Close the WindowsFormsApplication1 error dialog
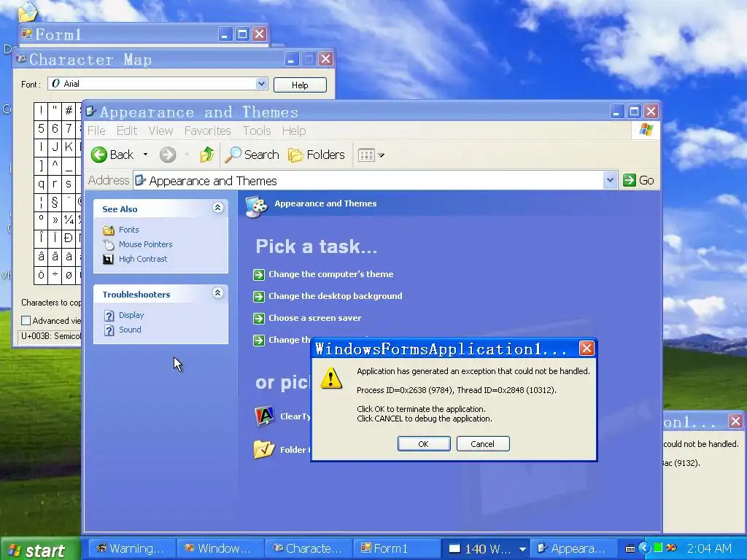The image size is (747, 560). tap(587, 349)
